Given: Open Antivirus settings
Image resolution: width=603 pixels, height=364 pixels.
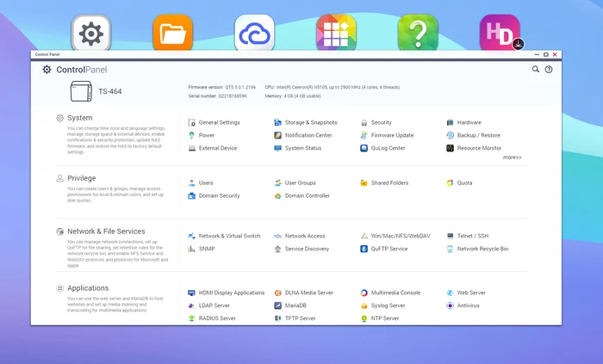Looking at the screenshot, I should click(463, 305).
